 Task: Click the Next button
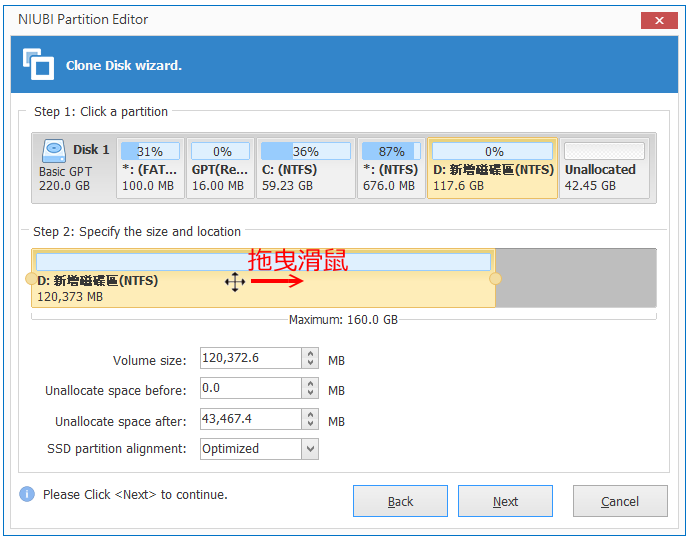pos(505,501)
